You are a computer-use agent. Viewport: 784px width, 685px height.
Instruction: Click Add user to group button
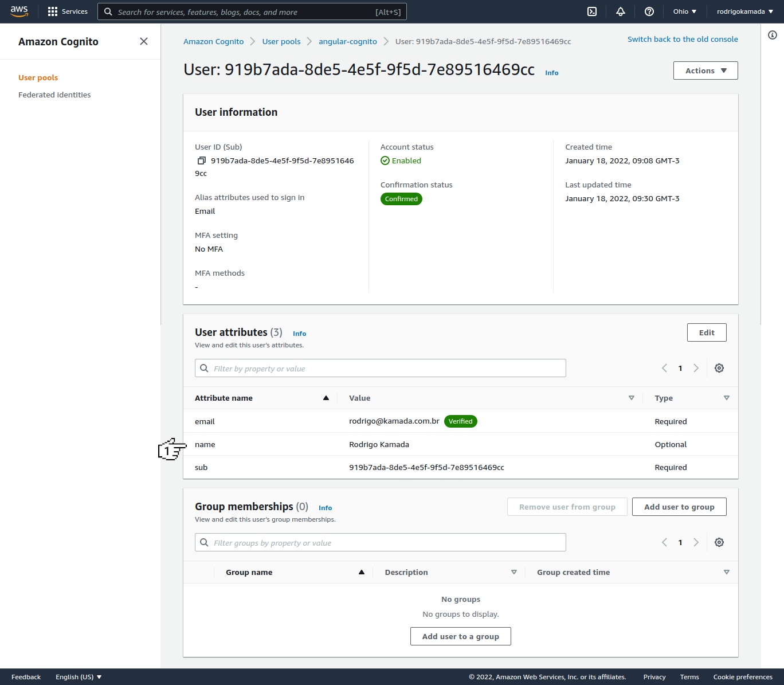679,507
